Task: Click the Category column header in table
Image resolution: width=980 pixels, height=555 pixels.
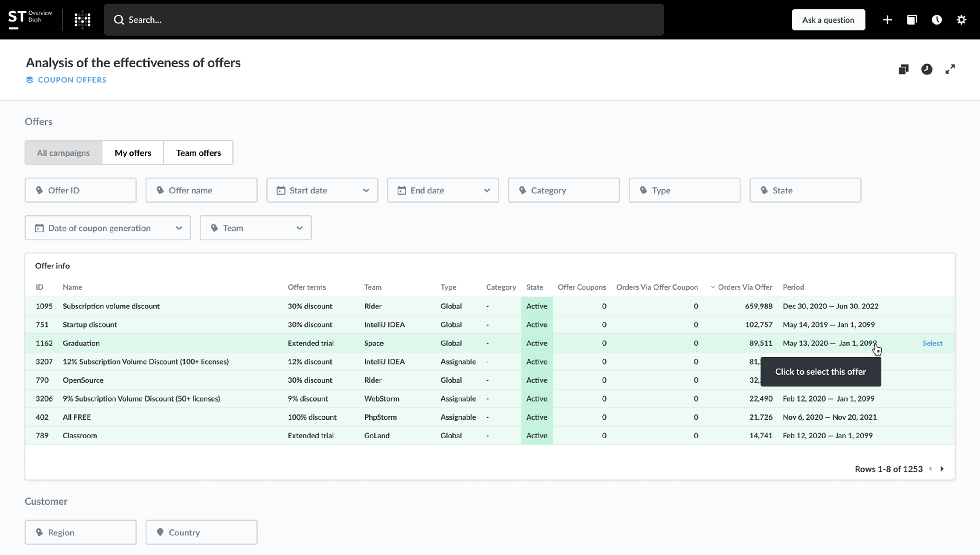Action: pyautogui.click(x=501, y=287)
